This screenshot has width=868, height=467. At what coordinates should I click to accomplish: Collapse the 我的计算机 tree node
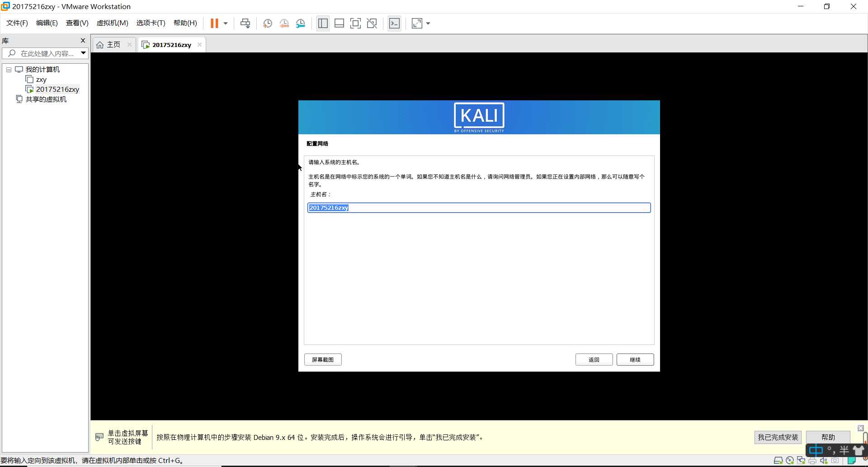pos(9,70)
